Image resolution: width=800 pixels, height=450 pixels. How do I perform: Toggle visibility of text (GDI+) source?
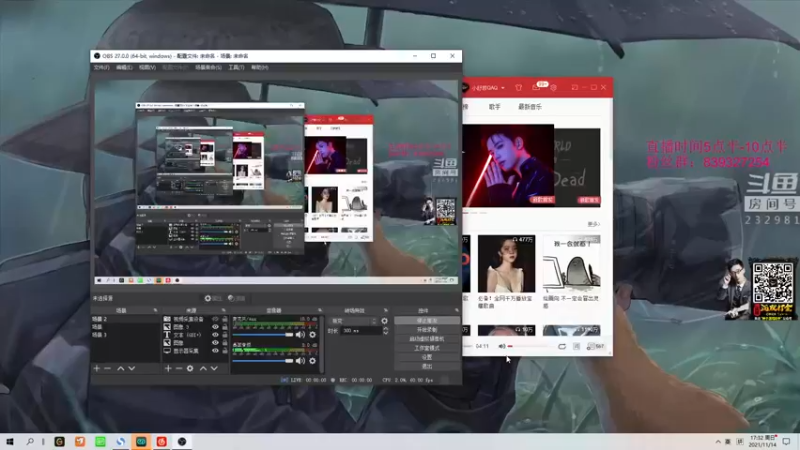click(215, 335)
